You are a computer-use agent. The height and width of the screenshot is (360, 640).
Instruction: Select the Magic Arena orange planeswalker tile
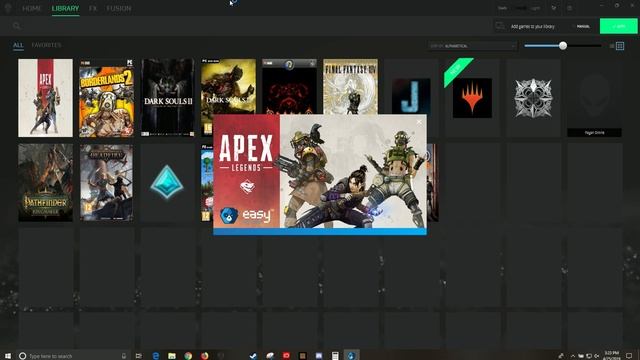[x=472, y=98]
